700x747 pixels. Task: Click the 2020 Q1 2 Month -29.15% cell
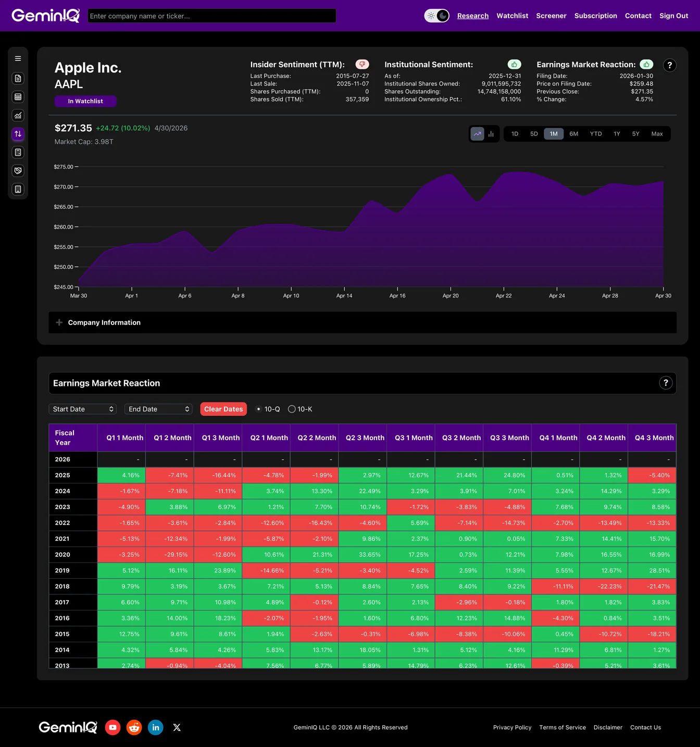(170, 555)
